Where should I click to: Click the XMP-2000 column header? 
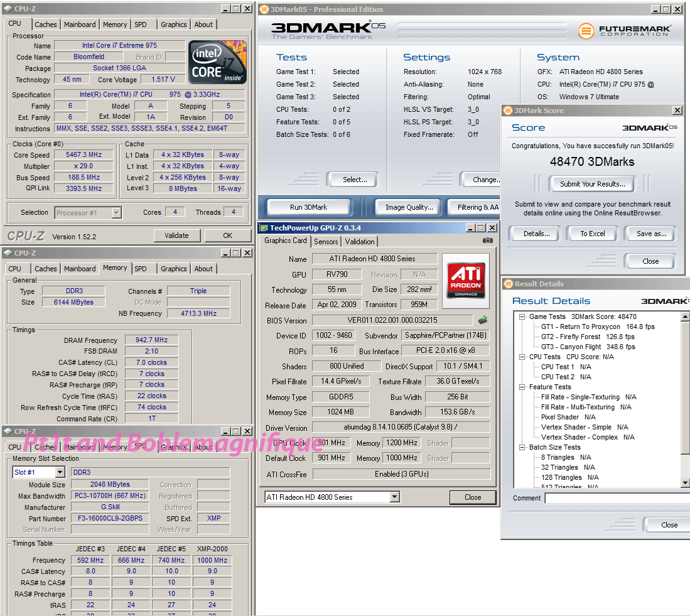[x=212, y=549]
